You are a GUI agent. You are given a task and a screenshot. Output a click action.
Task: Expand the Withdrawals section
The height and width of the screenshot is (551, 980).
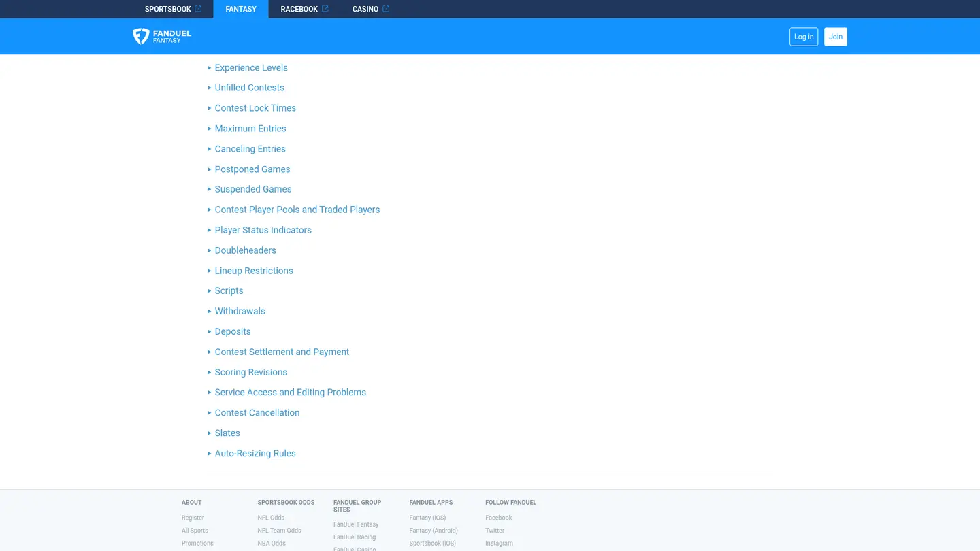240,311
